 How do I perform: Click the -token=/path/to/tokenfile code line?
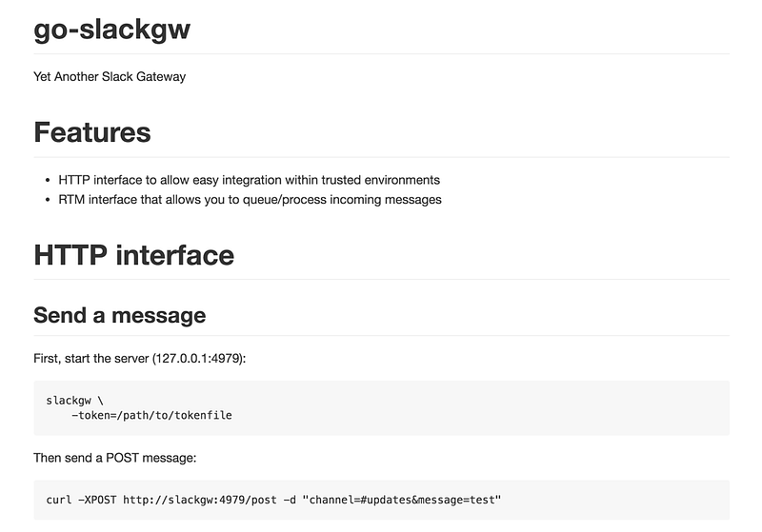(x=151, y=416)
